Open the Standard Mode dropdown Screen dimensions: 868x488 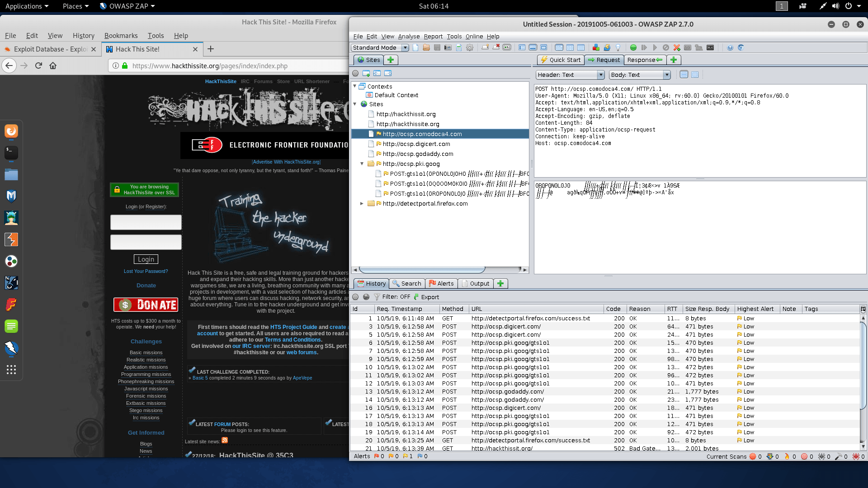pyautogui.click(x=380, y=47)
